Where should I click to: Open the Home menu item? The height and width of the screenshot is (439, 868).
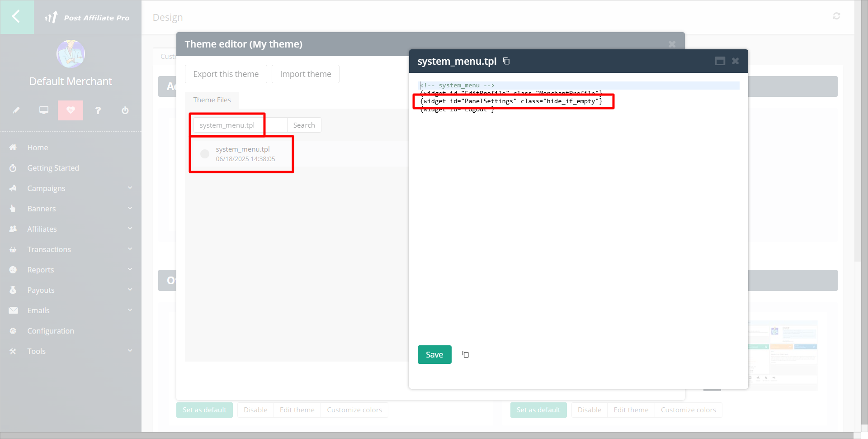71,148
